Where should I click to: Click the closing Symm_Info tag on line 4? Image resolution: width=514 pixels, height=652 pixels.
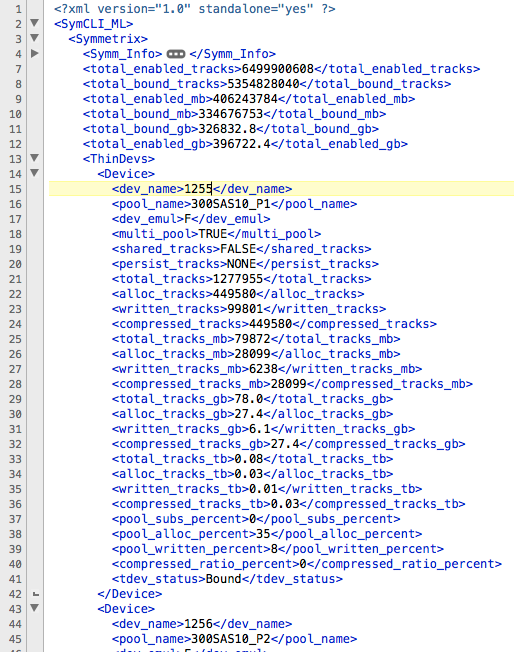(232, 54)
